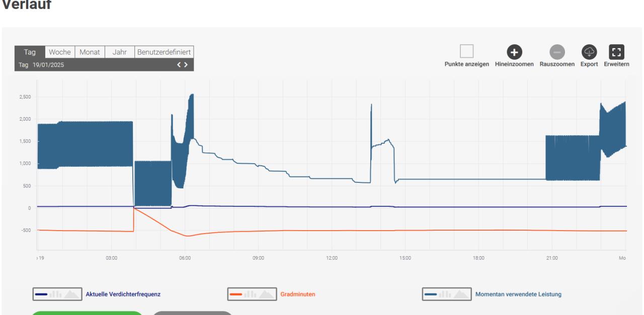Expand chart with the Erweitern icon
Screen dimensions: 644x315
click(616, 52)
